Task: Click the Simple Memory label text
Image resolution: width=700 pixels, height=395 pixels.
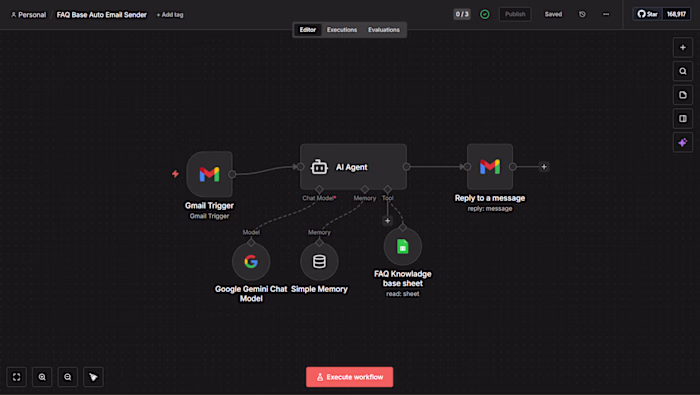Action: [x=319, y=289]
